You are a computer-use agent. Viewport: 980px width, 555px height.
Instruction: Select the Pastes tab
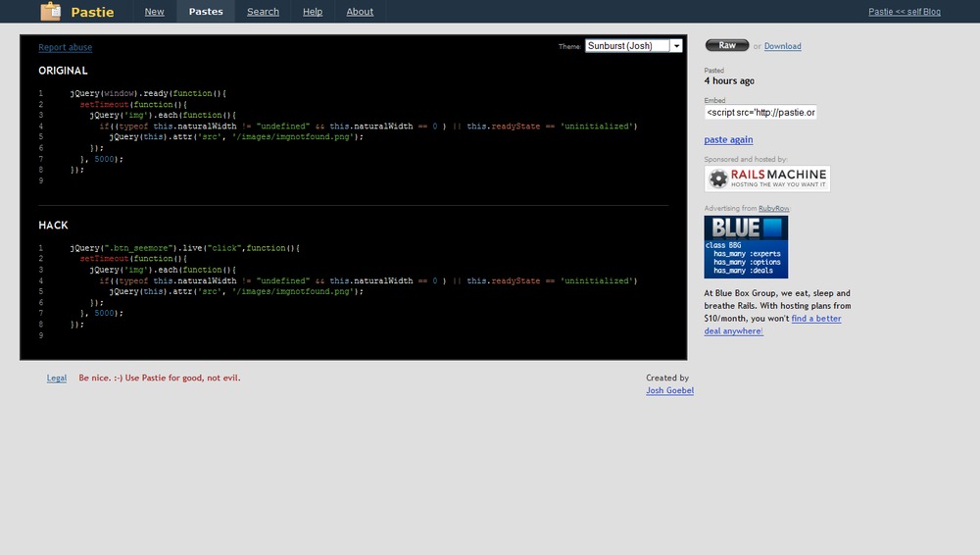(x=205, y=12)
